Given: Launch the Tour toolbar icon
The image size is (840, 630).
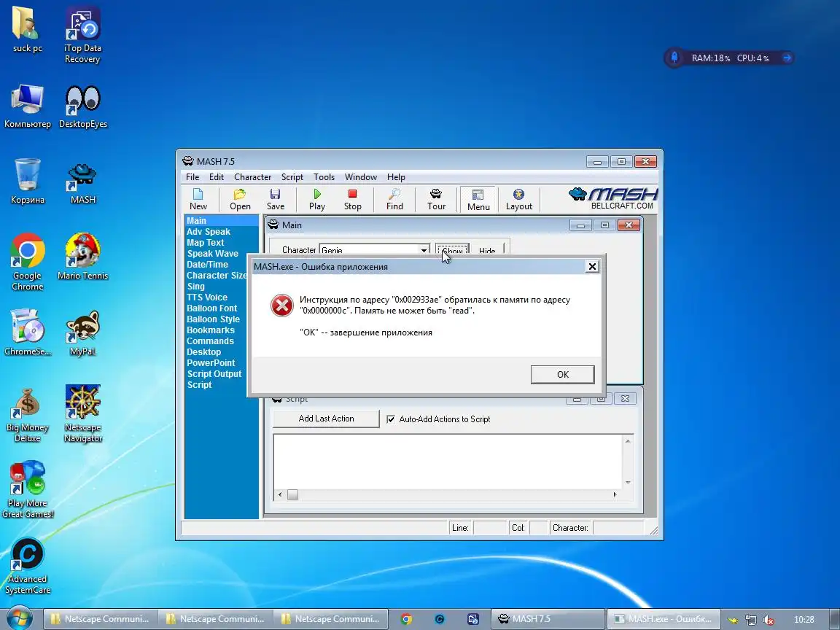Looking at the screenshot, I should pyautogui.click(x=436, y=199).
